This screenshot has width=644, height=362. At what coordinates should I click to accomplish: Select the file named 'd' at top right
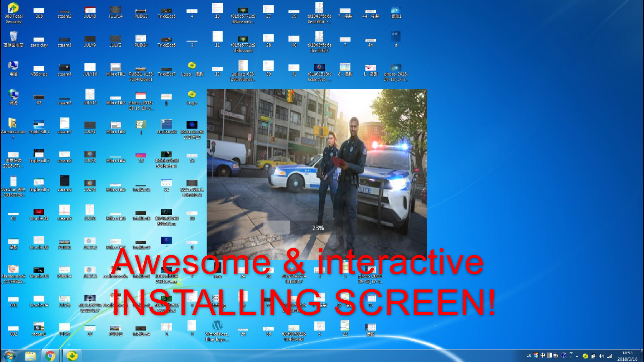click(396, 39)
